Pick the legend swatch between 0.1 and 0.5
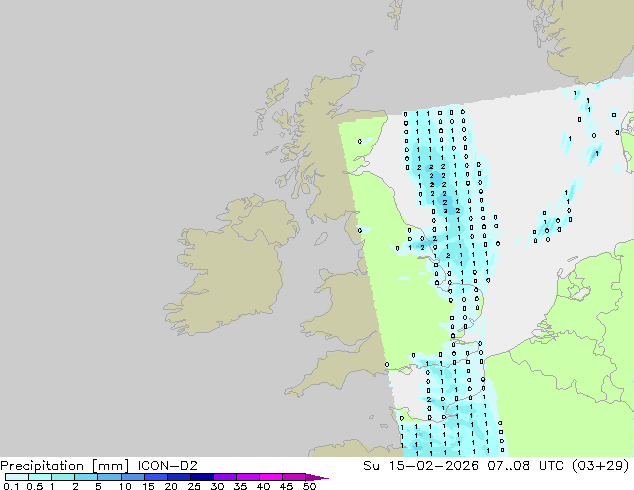634x490 pixels. click(17, 477)
